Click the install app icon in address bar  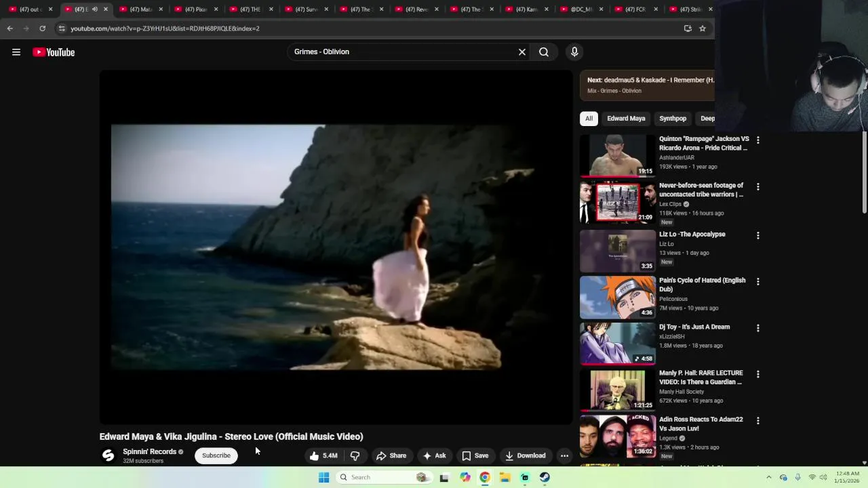click(688, 28)
